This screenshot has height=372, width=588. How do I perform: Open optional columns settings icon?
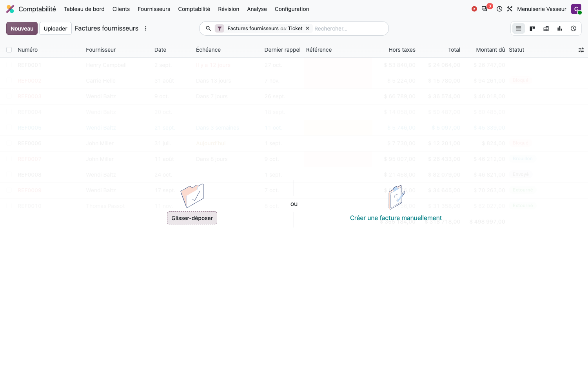click(x=581, y=50)
